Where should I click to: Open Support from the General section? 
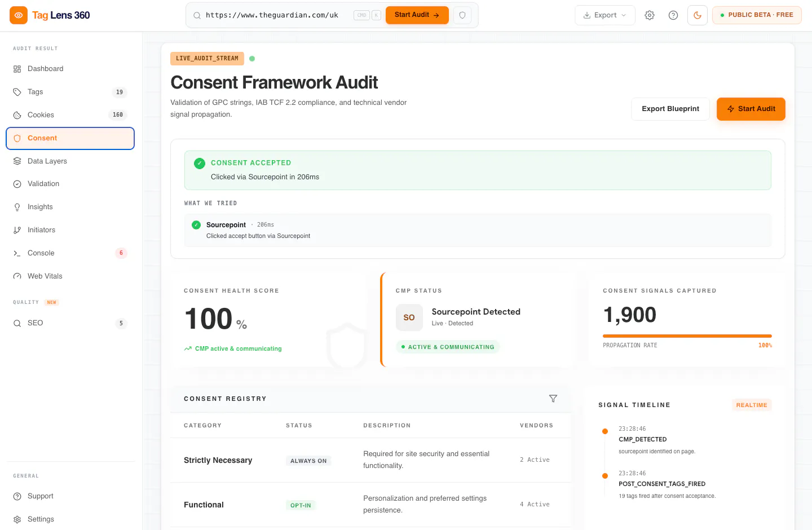pyautogui.click(x=70, y=496)
